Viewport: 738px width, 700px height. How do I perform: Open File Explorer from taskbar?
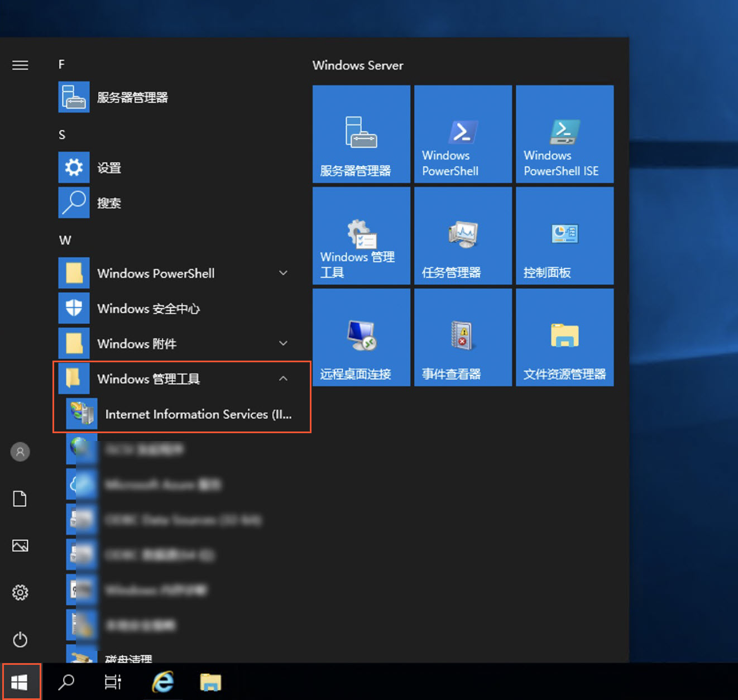pos(210,682)
